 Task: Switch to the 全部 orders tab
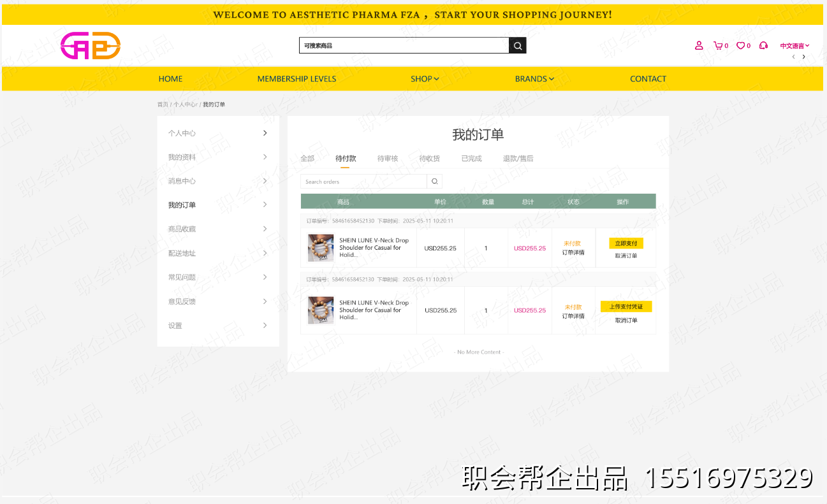pos(307,159)
